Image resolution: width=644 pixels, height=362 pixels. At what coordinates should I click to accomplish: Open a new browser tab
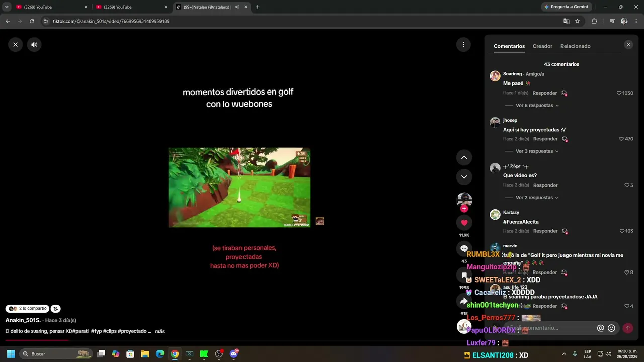click(x=258, y=7)
